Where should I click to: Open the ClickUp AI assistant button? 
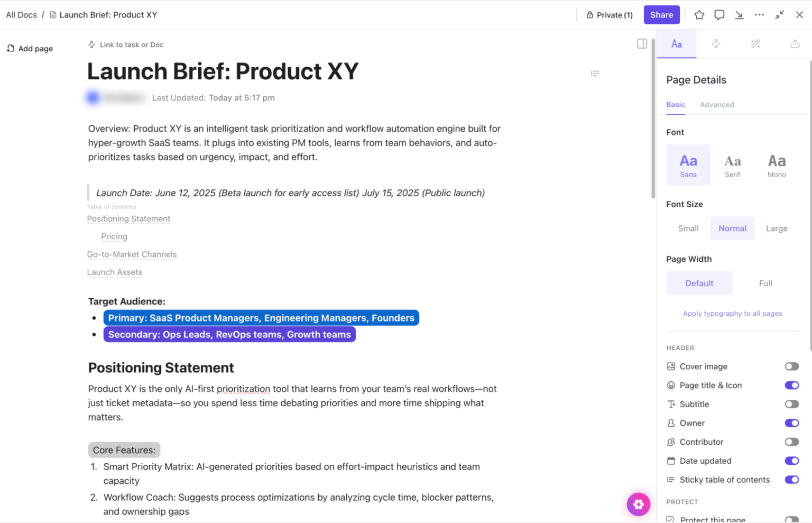tap(639, 504)
